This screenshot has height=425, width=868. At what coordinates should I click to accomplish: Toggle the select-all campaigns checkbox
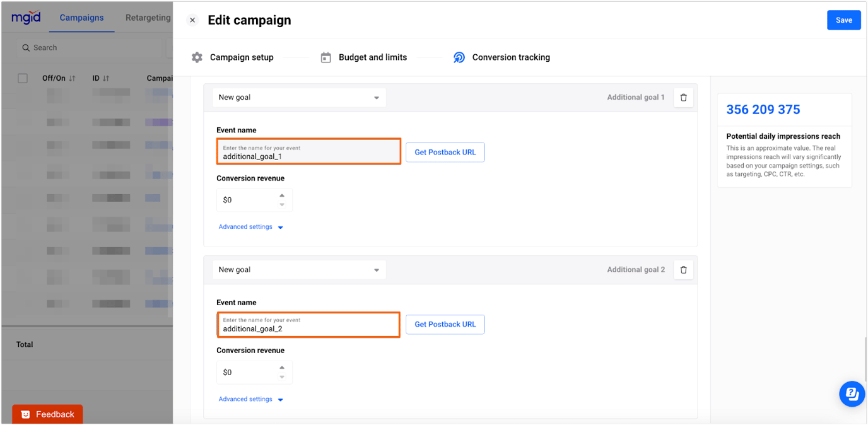[x=23, y=78]
